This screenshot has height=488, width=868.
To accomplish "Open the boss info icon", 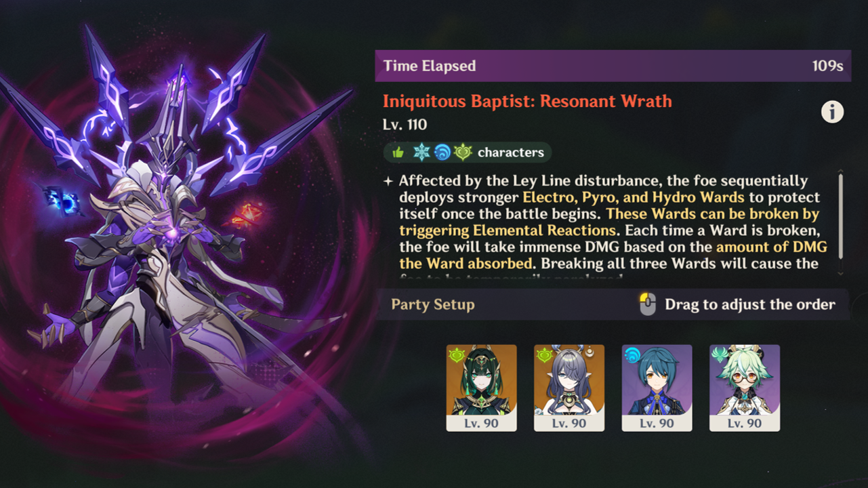I will click(x=832, y=112).
